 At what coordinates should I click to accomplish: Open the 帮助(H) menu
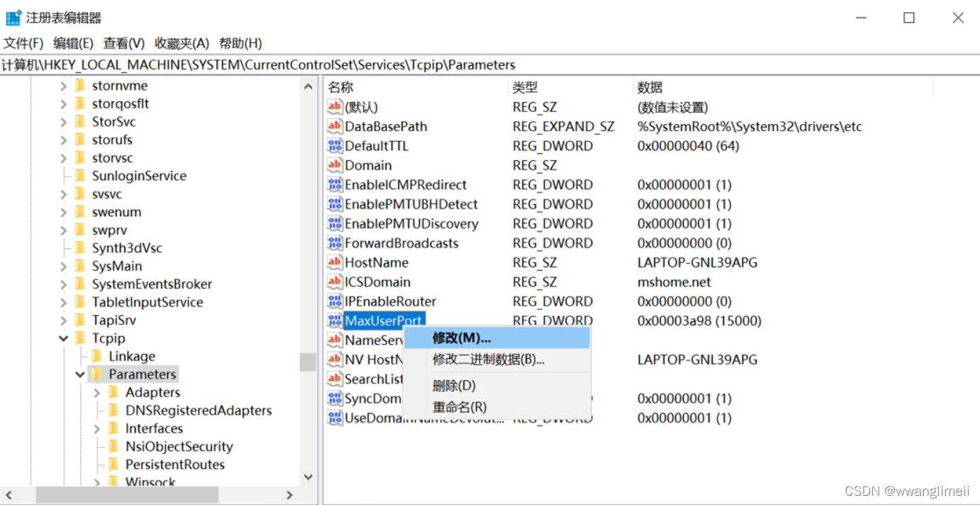[x=240, y=43]
